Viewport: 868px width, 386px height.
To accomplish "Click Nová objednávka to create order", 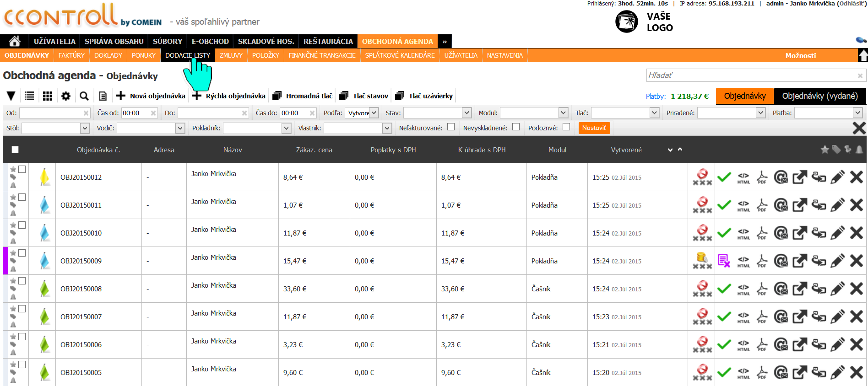I will pyautogui.click(x=151, y=96).
